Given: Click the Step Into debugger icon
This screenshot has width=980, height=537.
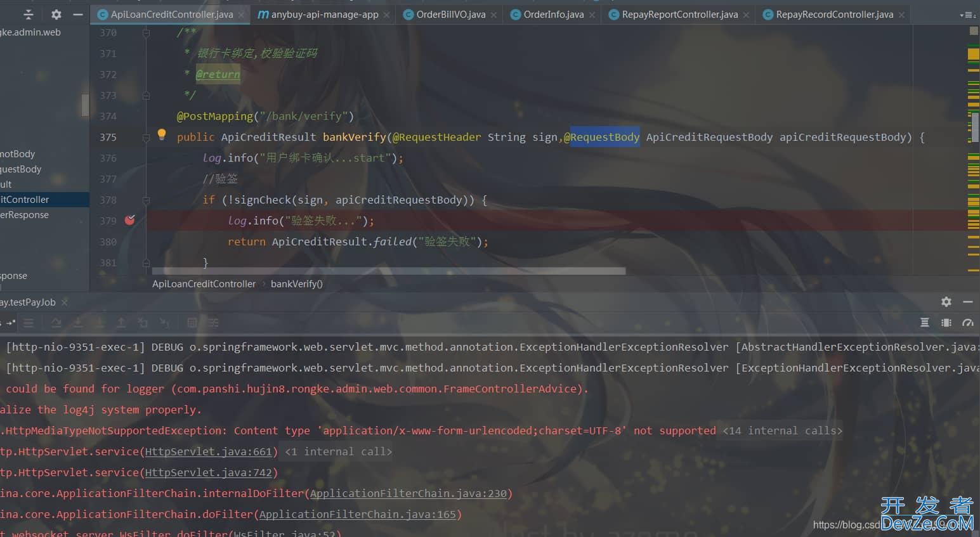Looking at the screenshot, I should tap(77, 323).
